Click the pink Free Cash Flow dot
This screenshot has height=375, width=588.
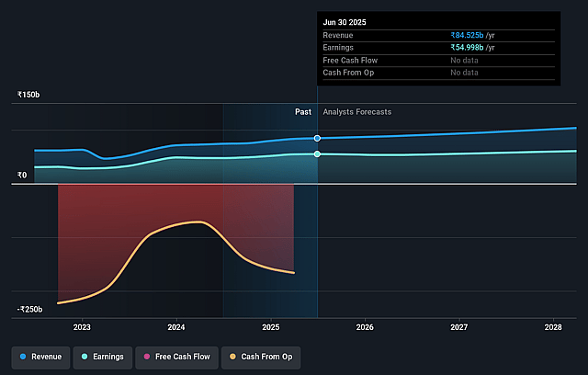[x=147, y=357]
